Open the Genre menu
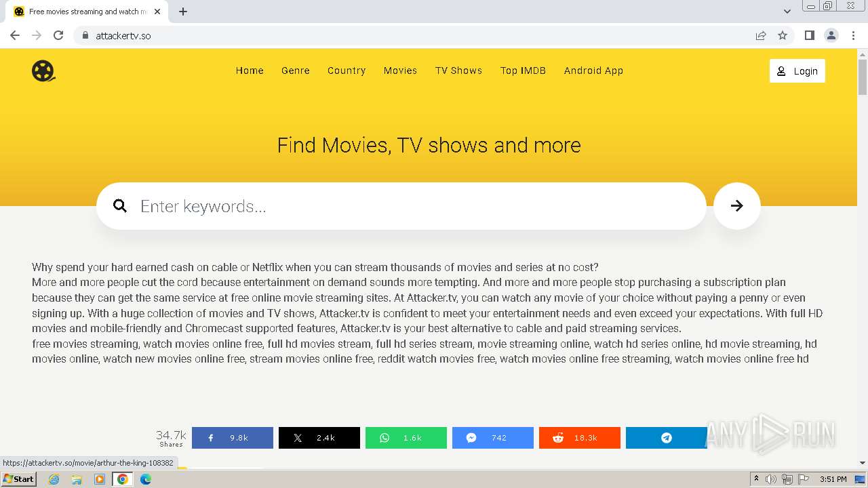 296,70
